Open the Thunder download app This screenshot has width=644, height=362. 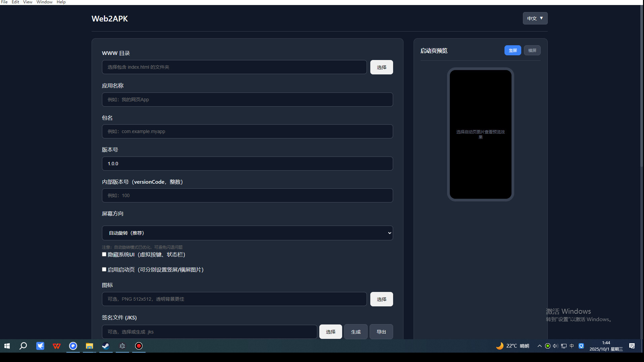pos(40,346)
